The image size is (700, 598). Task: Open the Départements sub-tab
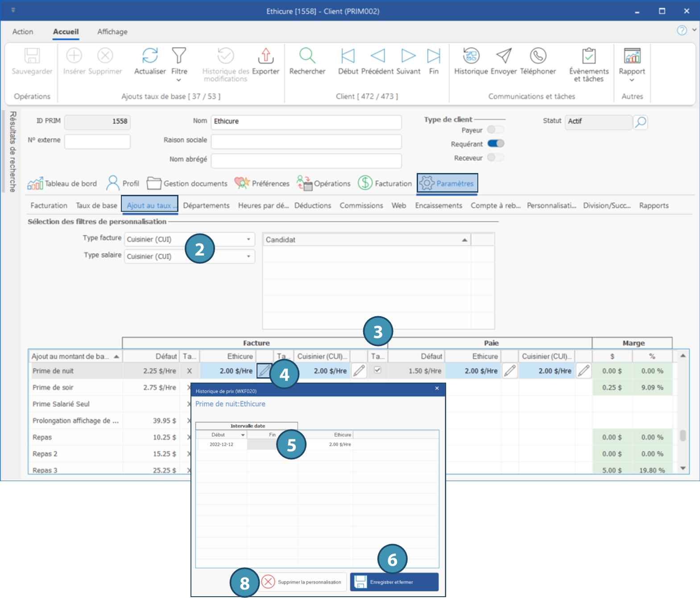coord(206,206)
